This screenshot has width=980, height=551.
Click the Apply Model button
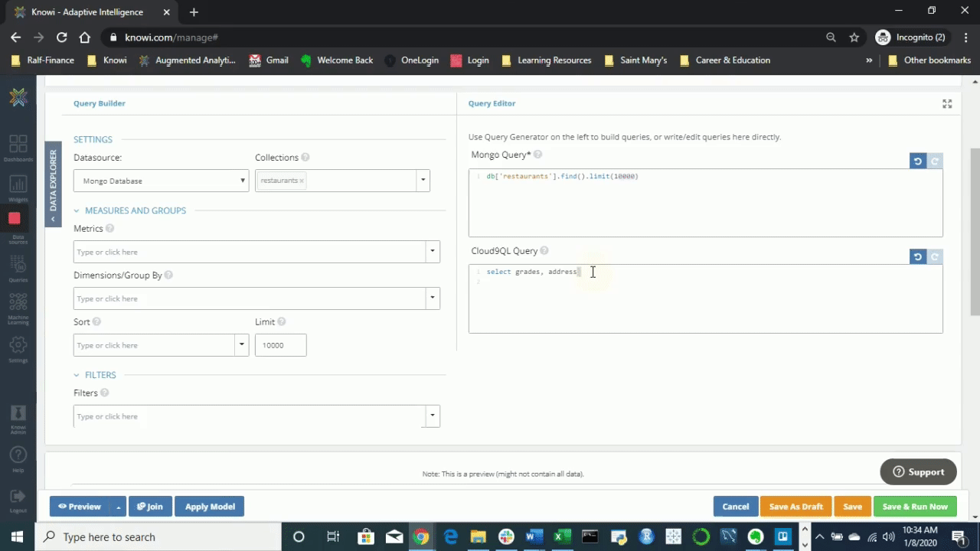point(209,507)
